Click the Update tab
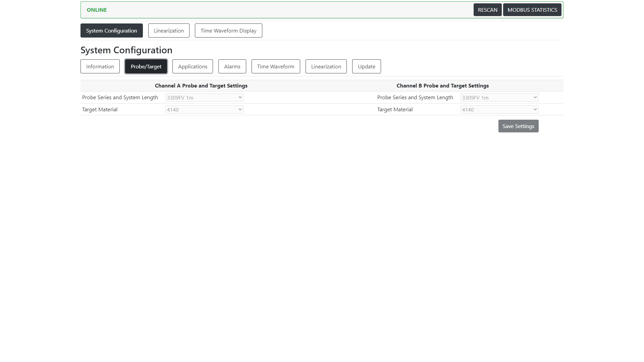This screenshot has width=644, height=362. point(366,66)
